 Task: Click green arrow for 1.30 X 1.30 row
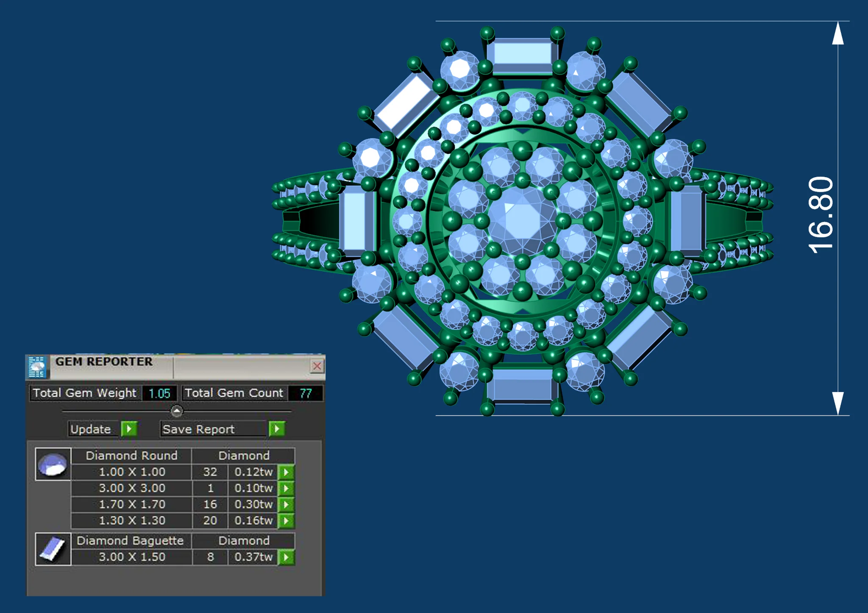point(286,520)
